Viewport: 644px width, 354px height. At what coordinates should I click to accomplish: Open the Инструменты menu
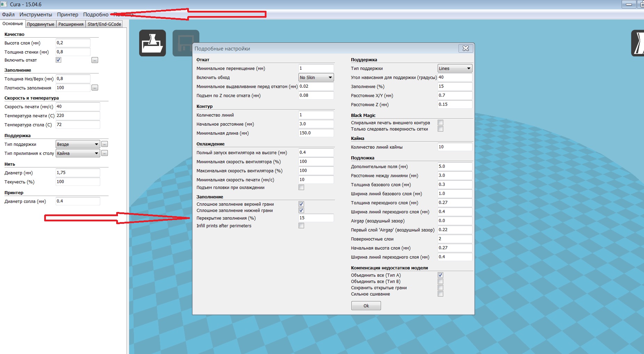36,14
